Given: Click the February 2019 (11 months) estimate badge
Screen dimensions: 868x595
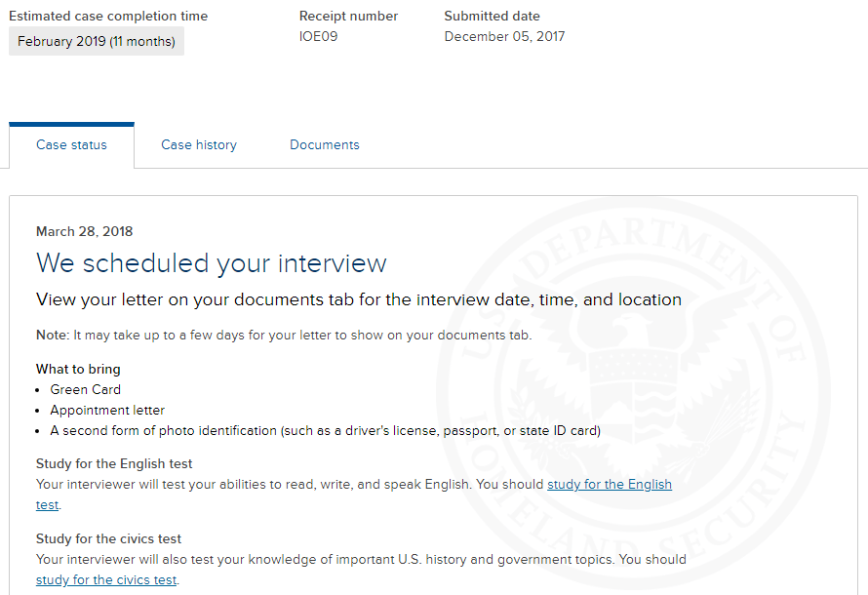Looking at the screenshot, I should click(x=97, y=42).
